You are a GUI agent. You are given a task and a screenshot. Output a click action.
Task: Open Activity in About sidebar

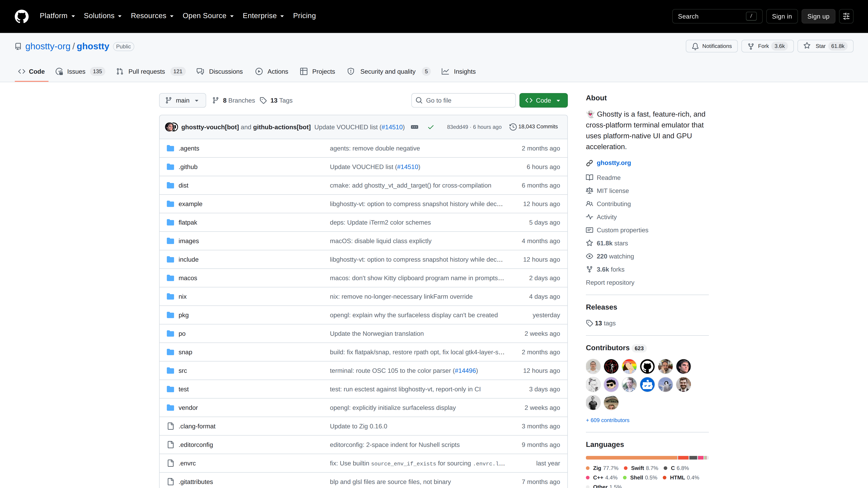tap(601, 217)
